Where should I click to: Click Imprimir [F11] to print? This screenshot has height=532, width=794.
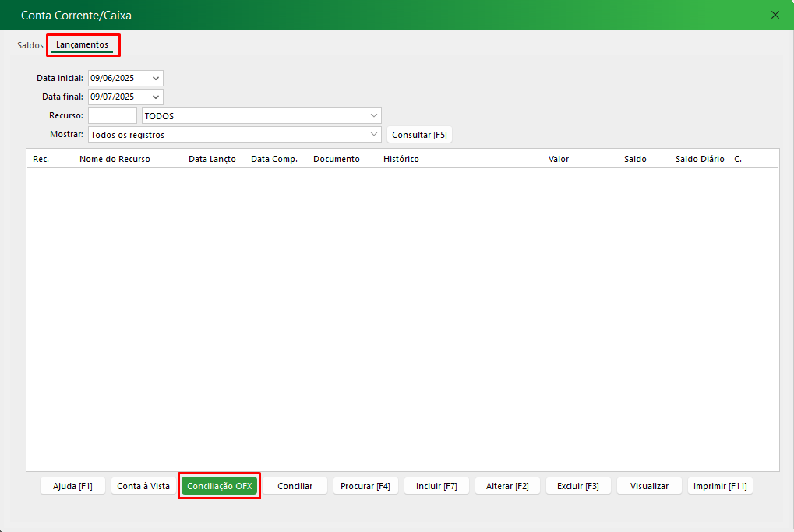coord(720,486)
